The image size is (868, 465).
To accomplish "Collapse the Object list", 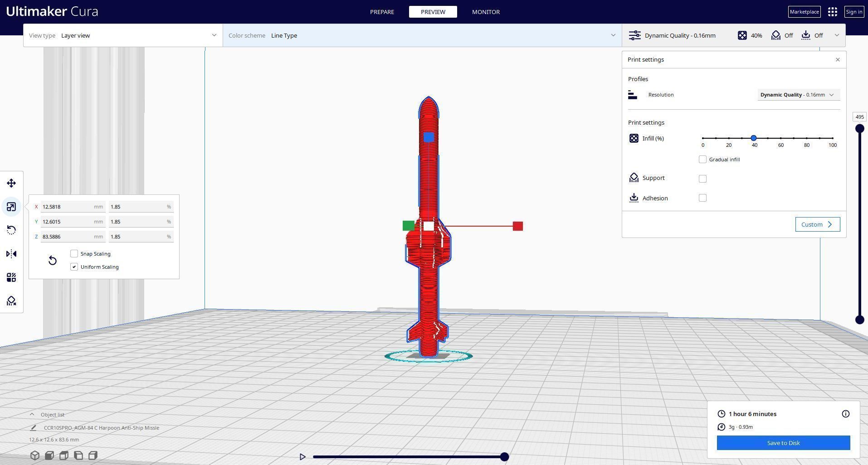I will (x=32, y=414).
